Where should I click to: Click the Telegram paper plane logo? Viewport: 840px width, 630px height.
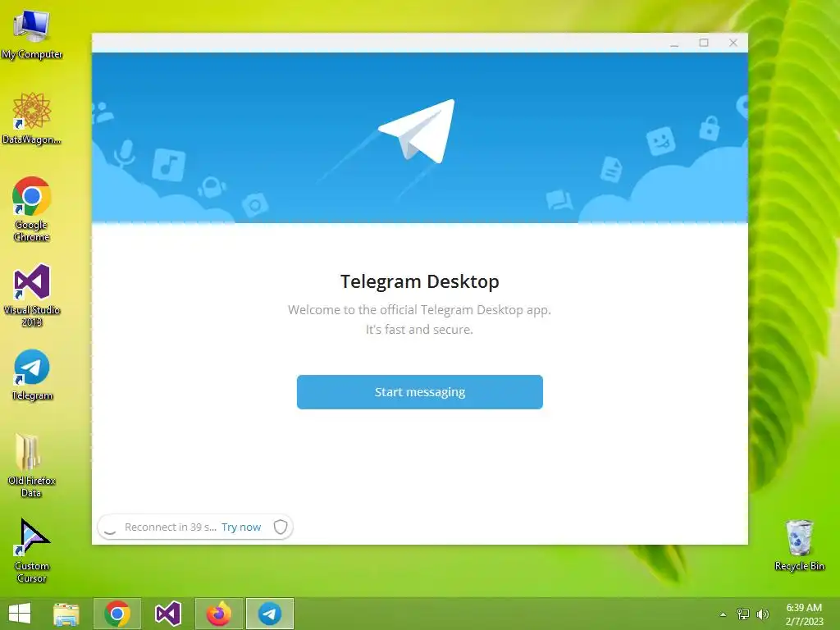(418, 131)
